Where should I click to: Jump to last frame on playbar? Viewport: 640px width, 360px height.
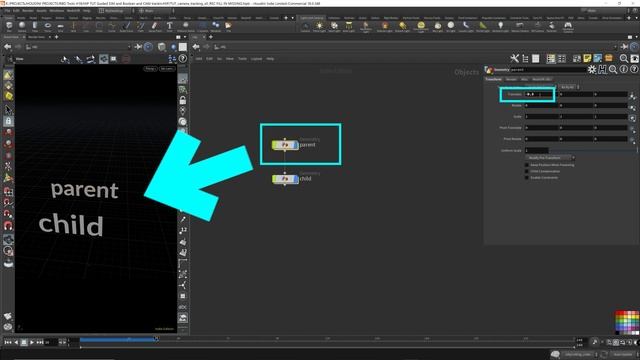click(x=40, y=342)
